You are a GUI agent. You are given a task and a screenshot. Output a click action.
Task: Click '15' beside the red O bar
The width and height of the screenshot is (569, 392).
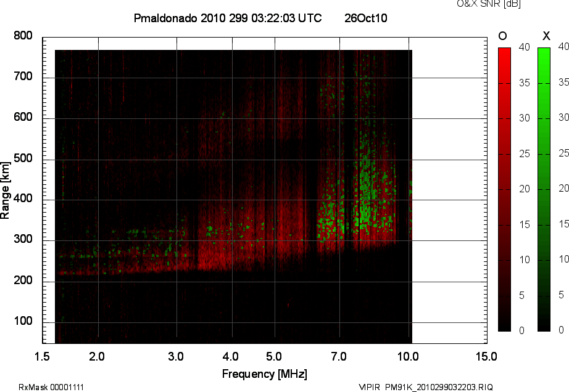click(x=525, y=224)
